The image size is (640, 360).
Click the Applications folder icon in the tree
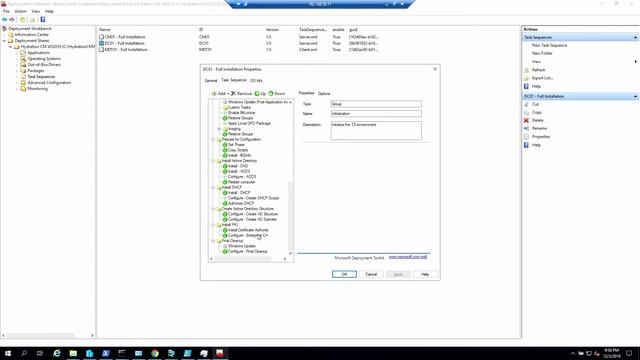point(23,53)
